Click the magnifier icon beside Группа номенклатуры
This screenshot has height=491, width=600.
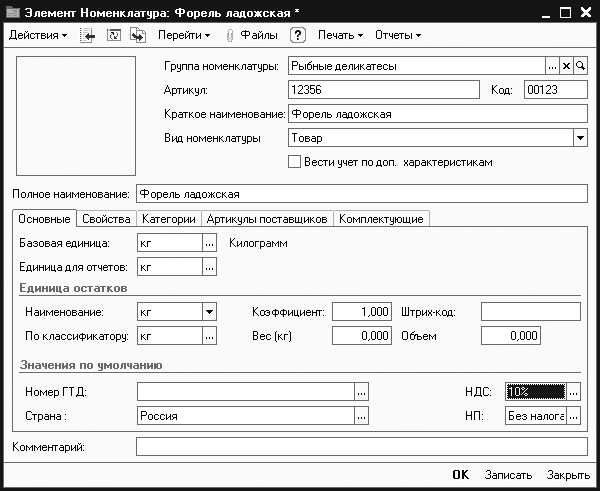(x=580, y=66)
